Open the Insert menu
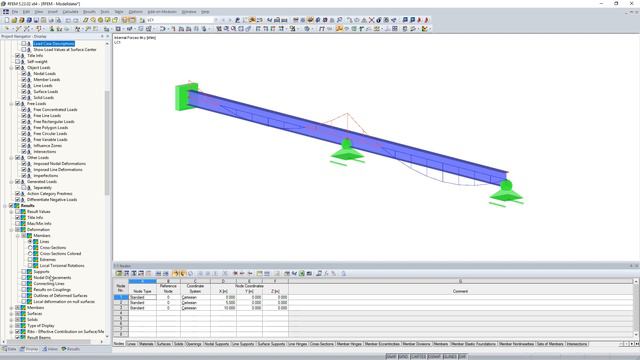The image size is (640, 360). (53, 12)
